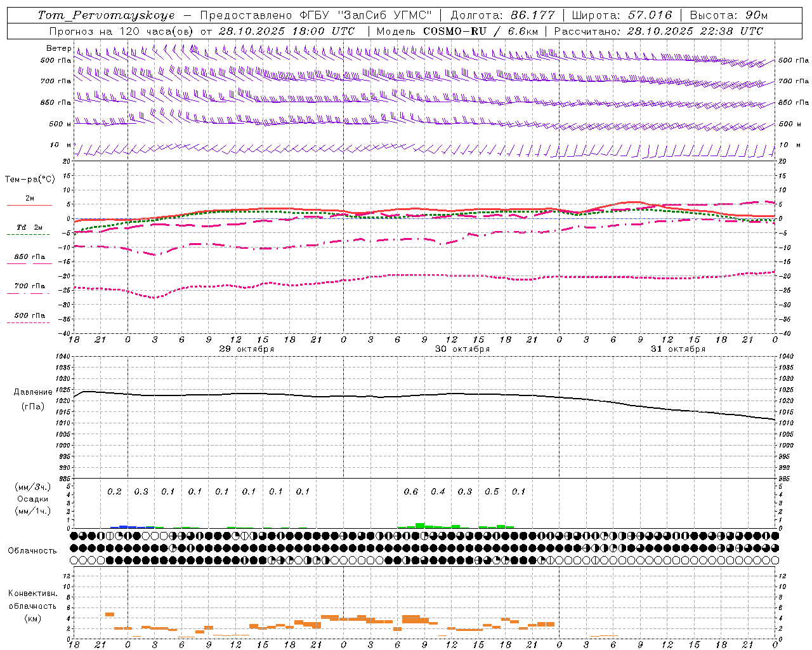
Task: Click the 0.5 precipitation value
Action: click(x=492, y=492)
